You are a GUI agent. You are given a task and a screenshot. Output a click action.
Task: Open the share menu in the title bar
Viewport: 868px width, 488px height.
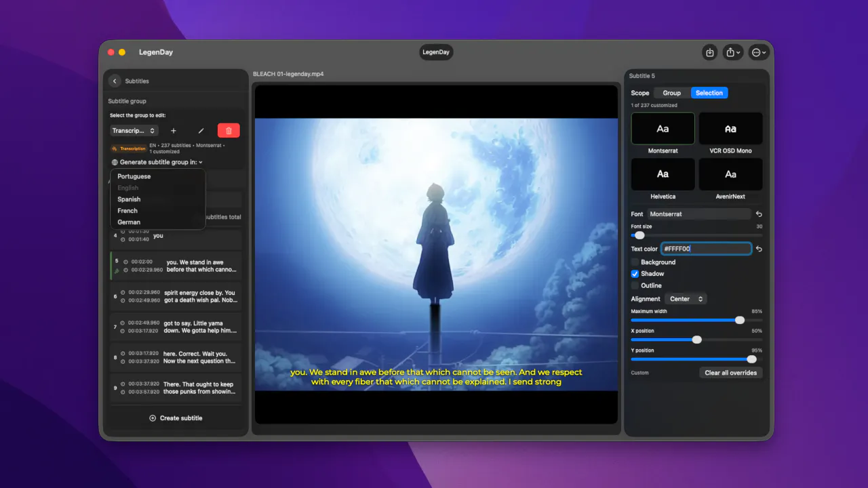(732, 52)
